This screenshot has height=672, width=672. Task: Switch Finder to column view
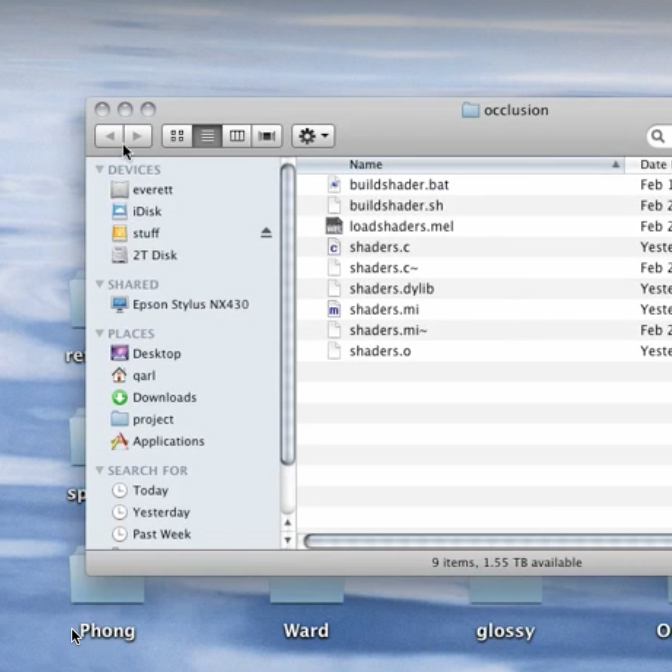[x=237, y=136]
